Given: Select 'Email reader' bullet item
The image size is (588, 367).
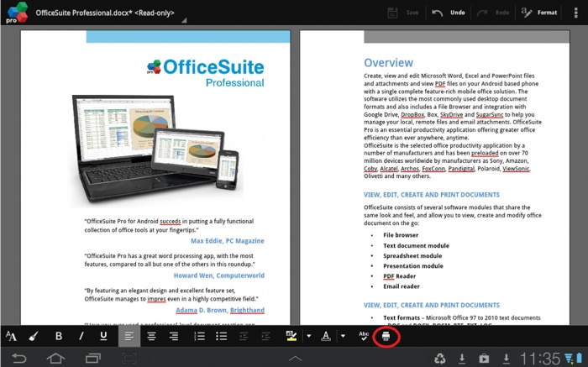Looking at the screenshot, I should 402,286.
